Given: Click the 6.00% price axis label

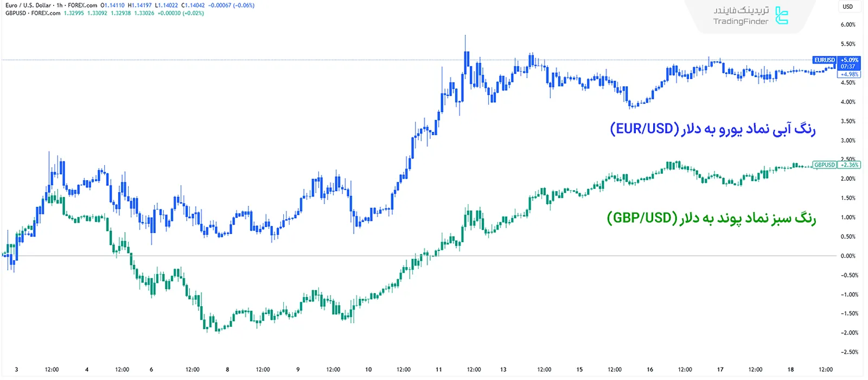Looking at the screenshot, I should [x=847, y=25].
